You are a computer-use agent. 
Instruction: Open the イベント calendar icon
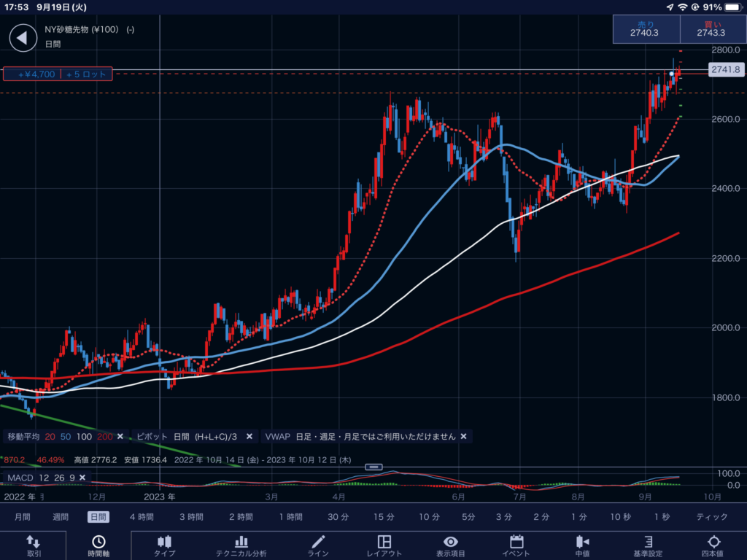pyautogui.click(x=516, y=545)
